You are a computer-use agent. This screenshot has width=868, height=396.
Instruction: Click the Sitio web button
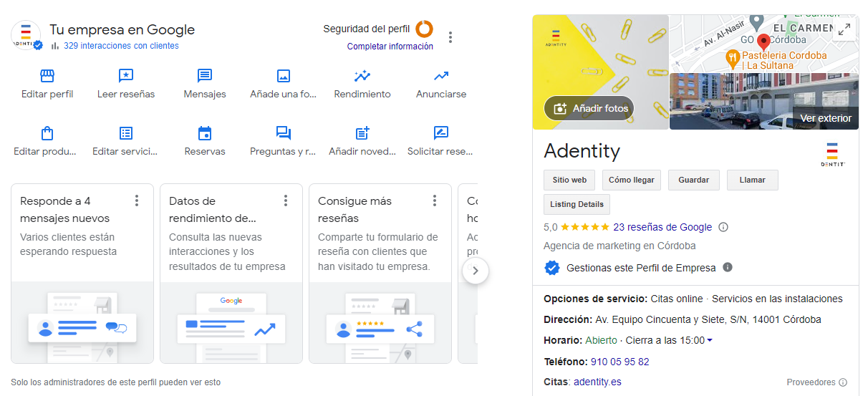coord(569,180)
